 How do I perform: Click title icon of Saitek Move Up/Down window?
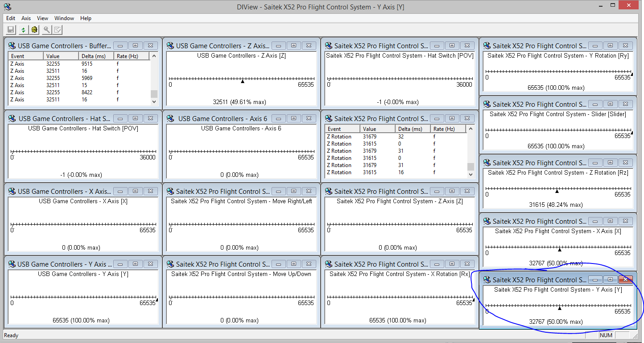(170, 264)
